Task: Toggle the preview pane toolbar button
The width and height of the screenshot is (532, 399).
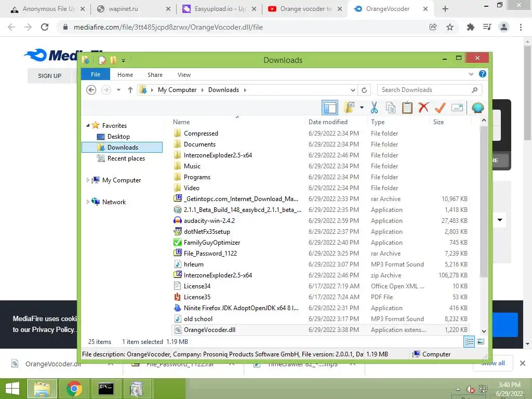Action: pyautogui.click(x=329, y=108)
